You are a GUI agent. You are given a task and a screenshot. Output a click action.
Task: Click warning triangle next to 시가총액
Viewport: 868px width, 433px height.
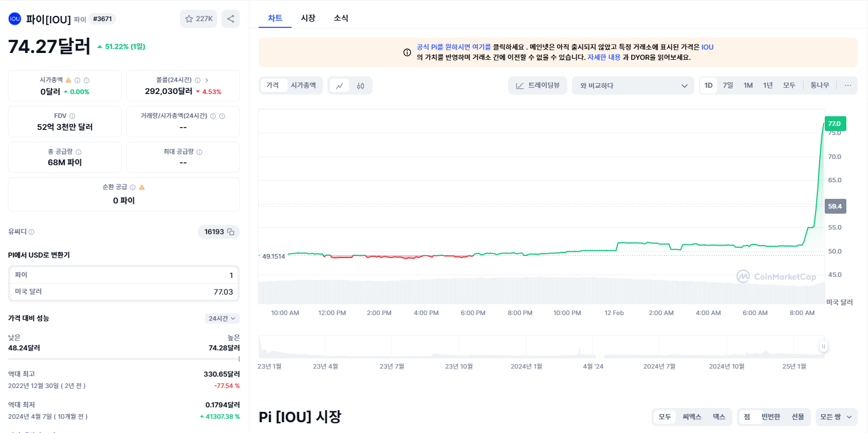pyautogui.click(x=68, y=80)
